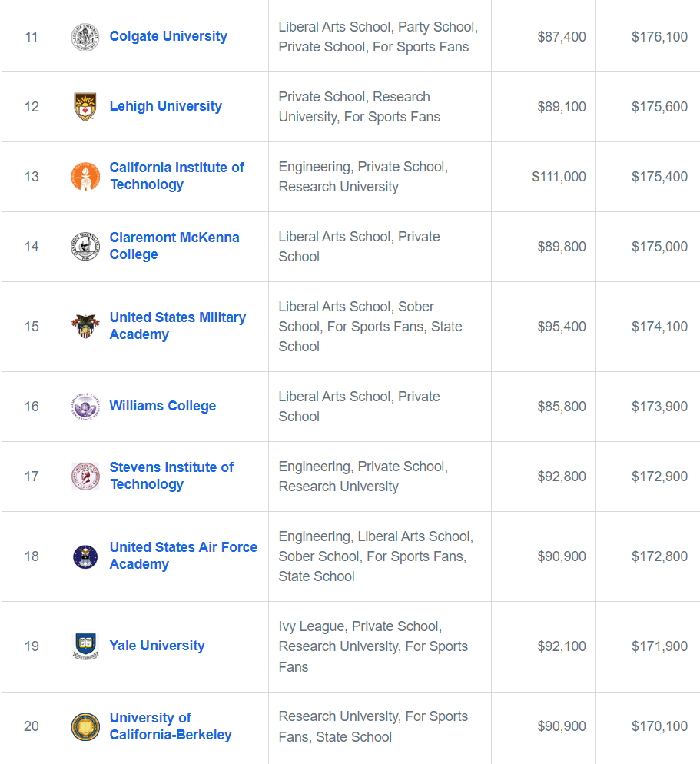Visit the United States Military Academy link

coord(177,326)
